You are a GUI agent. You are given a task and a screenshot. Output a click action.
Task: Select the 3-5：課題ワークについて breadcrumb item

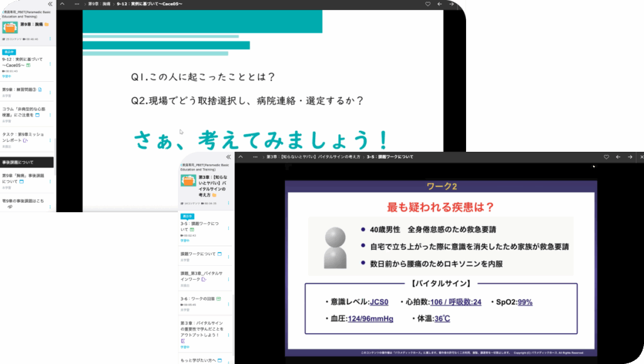click(x=389, y=156)
